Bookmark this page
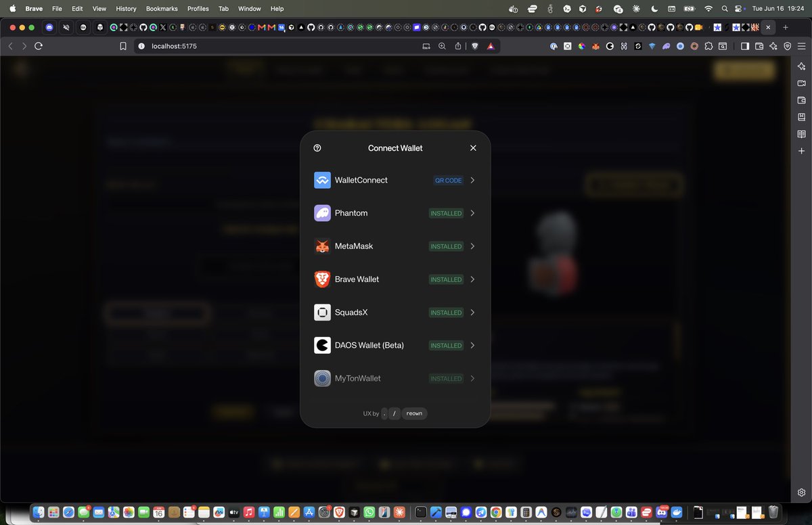The image size is (812, 525). (122, 46)
